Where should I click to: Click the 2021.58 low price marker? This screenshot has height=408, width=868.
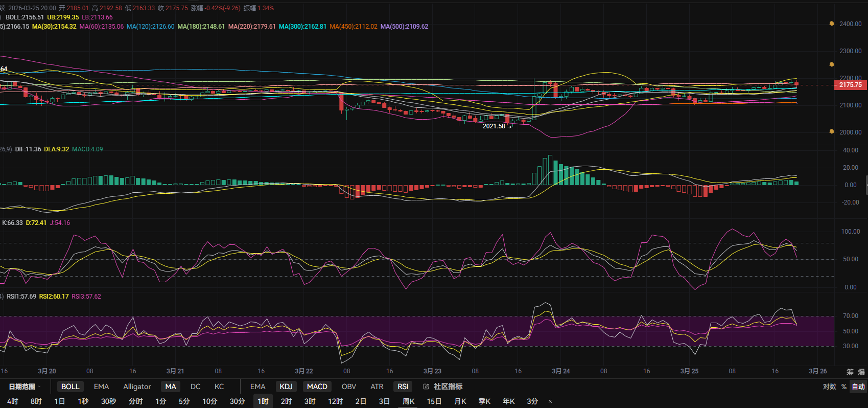494,126
